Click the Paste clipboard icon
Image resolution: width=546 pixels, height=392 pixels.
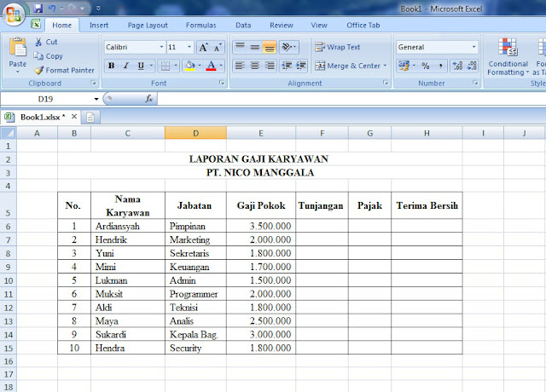pos(17,47)
